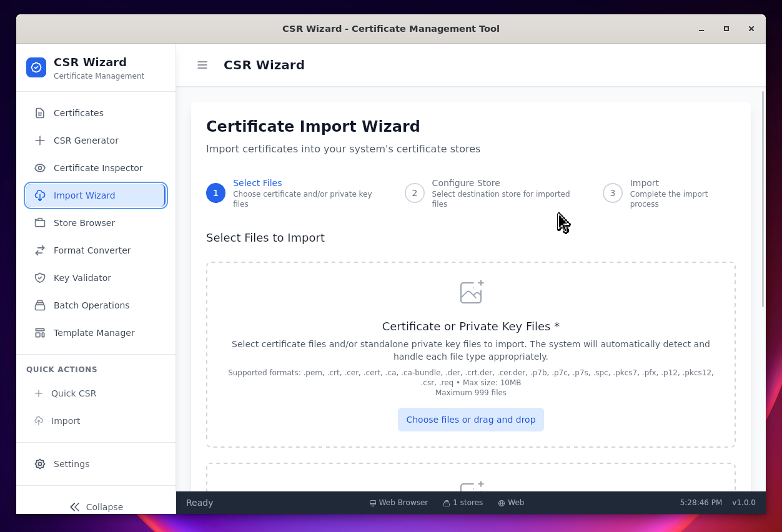Click the CSR Generator plus icon
The width and height of the screenshot is (782, 532).
point(40,140)
